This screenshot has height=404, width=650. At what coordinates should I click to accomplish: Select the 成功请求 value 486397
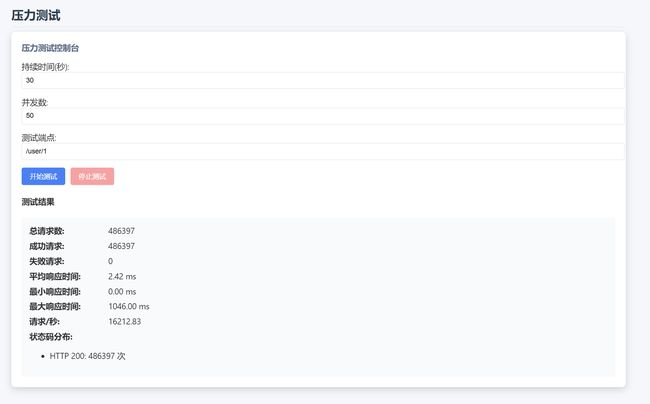click(121, 246)
